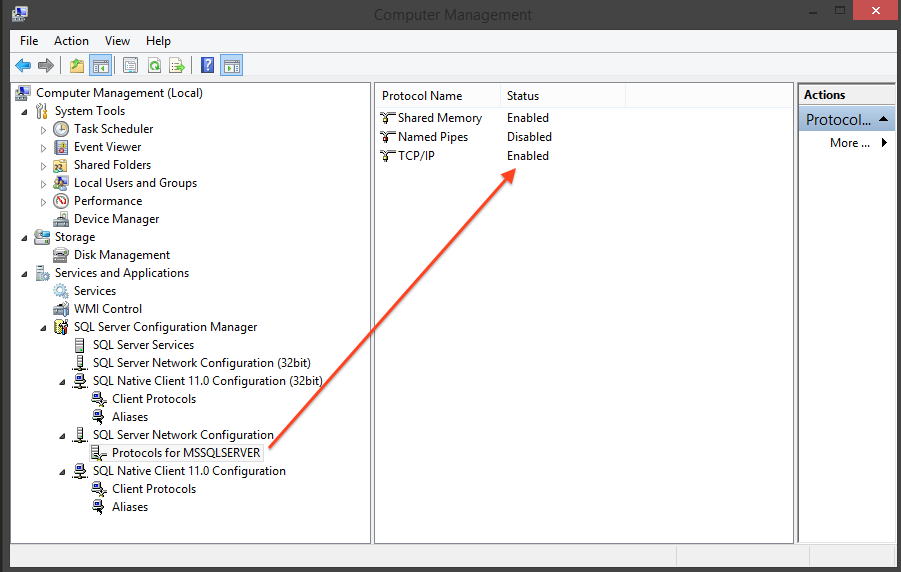Screen dimensions: 901x572
Task: Click the Refresh toolbar icon
Action: coord(154,66)
